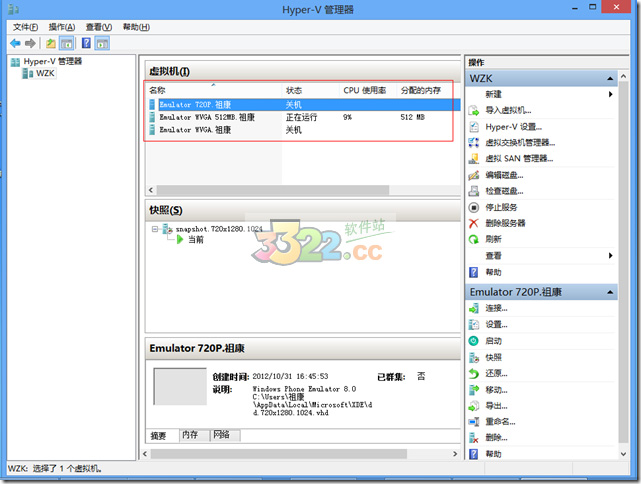Collapse the WZK actions section
This screenshot has height=484, width=641.
click(610, 78)
